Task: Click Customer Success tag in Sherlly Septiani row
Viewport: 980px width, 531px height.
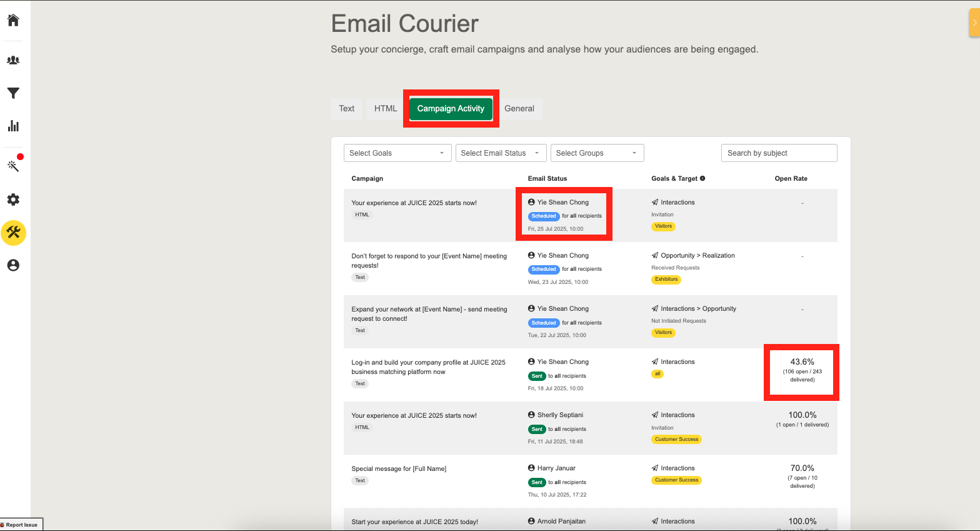Action: 676,439
